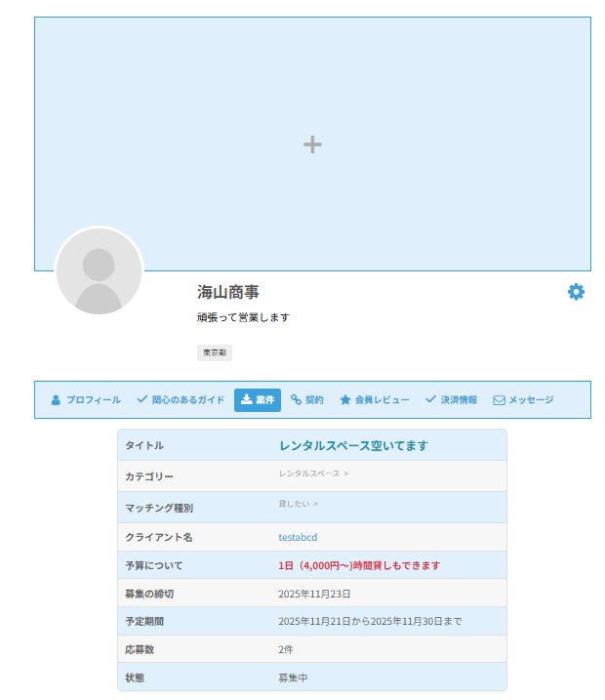Open settings via the gear icon
The height and width of the screenshot is (700, 605).
(x=576, y=292)
